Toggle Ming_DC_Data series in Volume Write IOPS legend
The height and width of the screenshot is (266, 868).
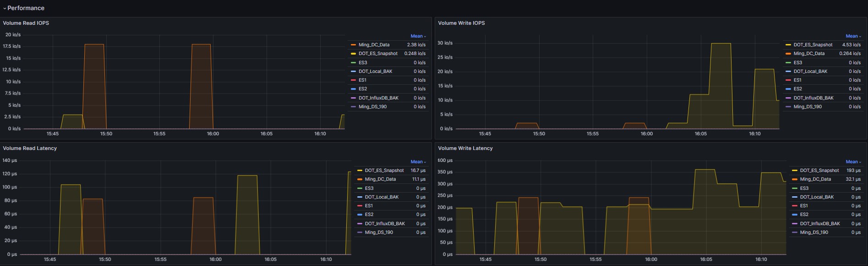coord(809,54)
